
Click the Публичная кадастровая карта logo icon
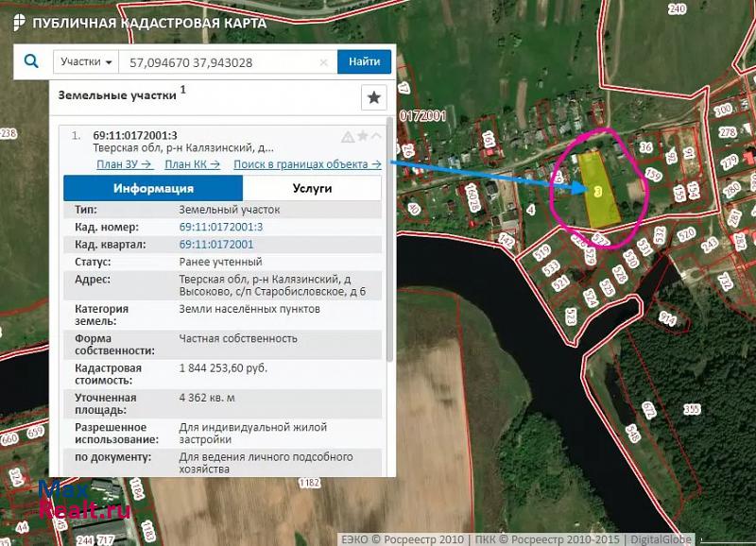click(x=19, y=21)
